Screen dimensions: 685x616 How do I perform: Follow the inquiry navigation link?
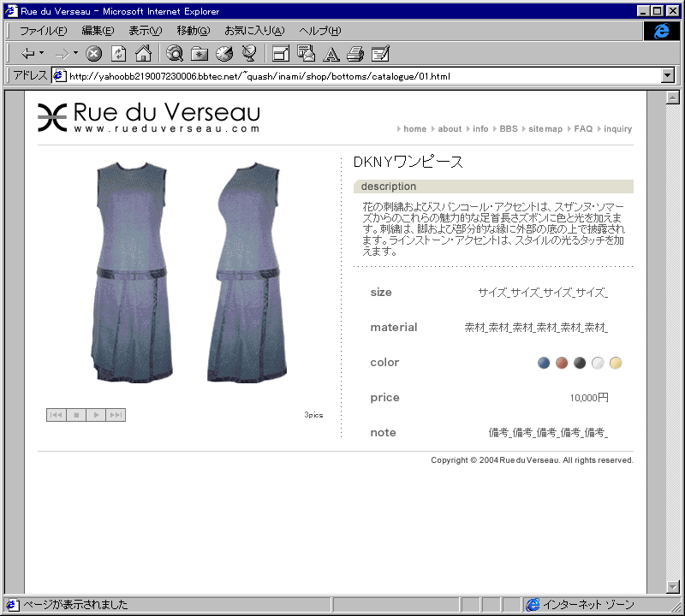[617, 129]
